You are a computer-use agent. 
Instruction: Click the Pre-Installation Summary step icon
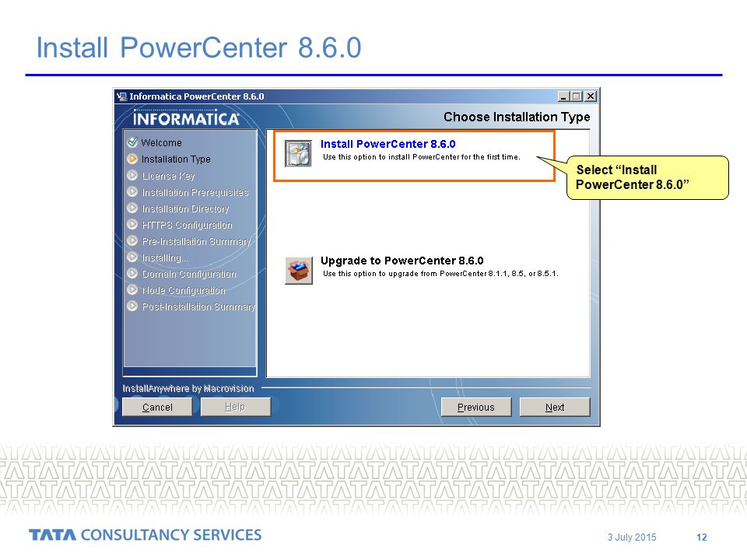tap(132, 240)
